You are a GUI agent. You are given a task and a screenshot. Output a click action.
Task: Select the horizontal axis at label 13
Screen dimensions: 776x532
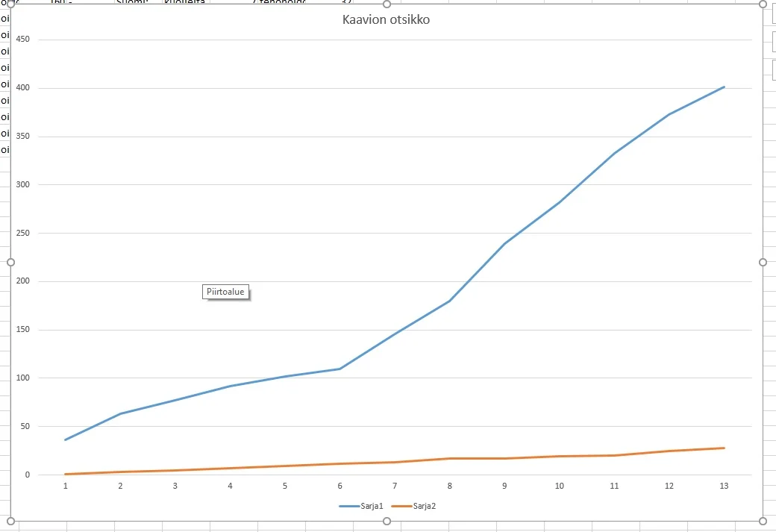(x=724, y=486)
